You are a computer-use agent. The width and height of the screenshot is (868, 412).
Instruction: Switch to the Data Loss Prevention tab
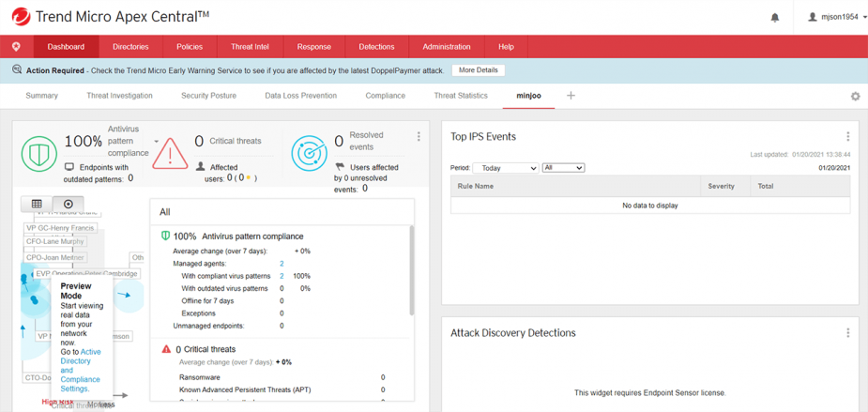300,96
